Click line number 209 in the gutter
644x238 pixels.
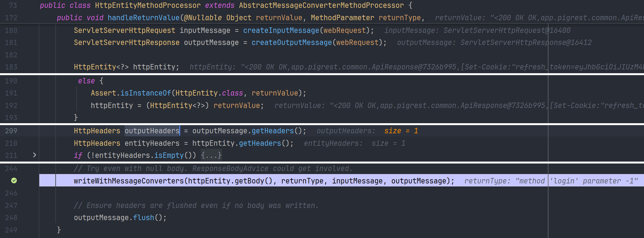11,131
